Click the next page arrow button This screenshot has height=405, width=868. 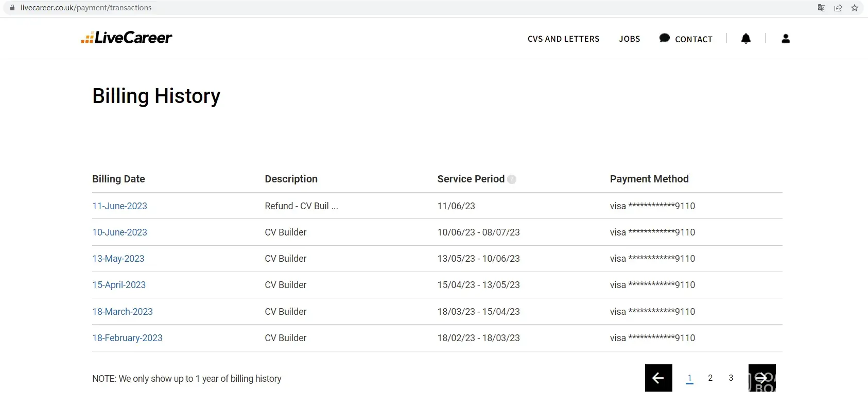[762, 378]
